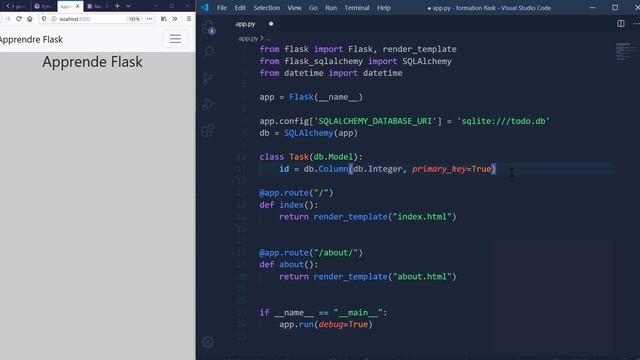The height and width of the screenshot is (360, 640).
Task: Reload the Firefox page
Action: click(x=19, y=19)
